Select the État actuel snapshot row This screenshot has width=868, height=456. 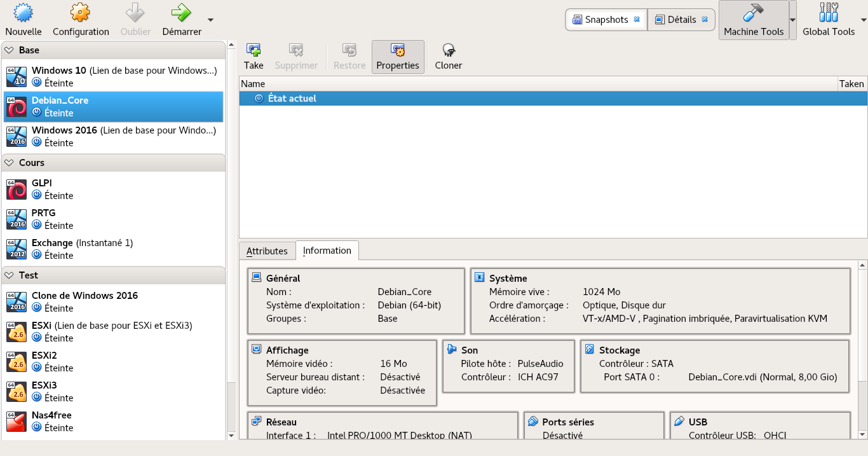[553, 99]
